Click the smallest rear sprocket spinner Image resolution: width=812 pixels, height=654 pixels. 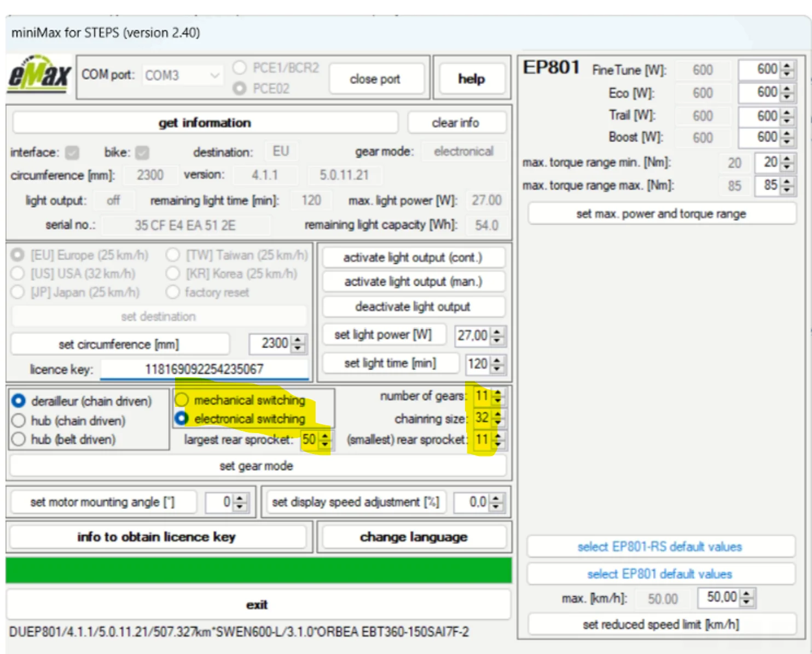click(x=489, y=440)
